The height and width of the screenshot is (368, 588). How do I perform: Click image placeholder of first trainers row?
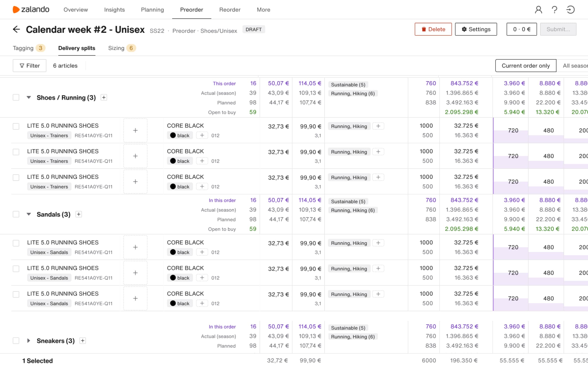tap(135, 130)
